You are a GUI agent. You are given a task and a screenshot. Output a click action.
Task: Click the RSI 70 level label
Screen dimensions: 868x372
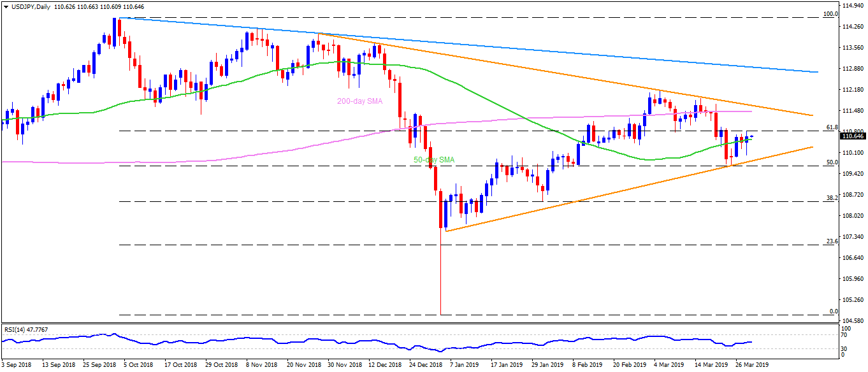(x=846, y=335)
